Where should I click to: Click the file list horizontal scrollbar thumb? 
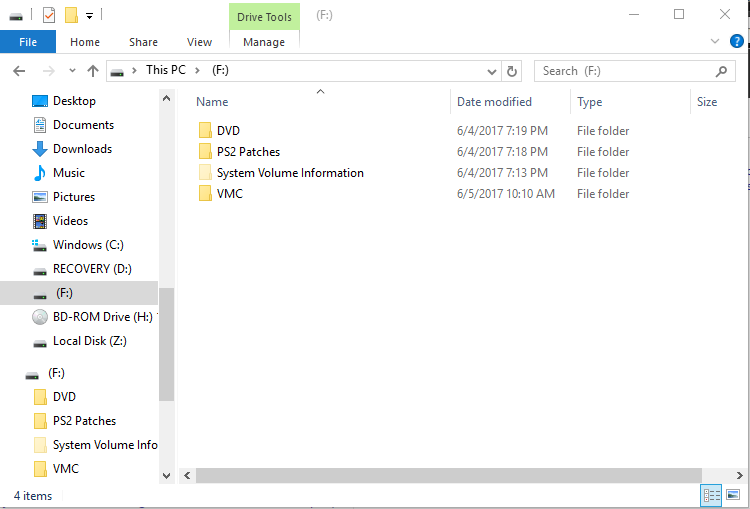tap(449, 476)
